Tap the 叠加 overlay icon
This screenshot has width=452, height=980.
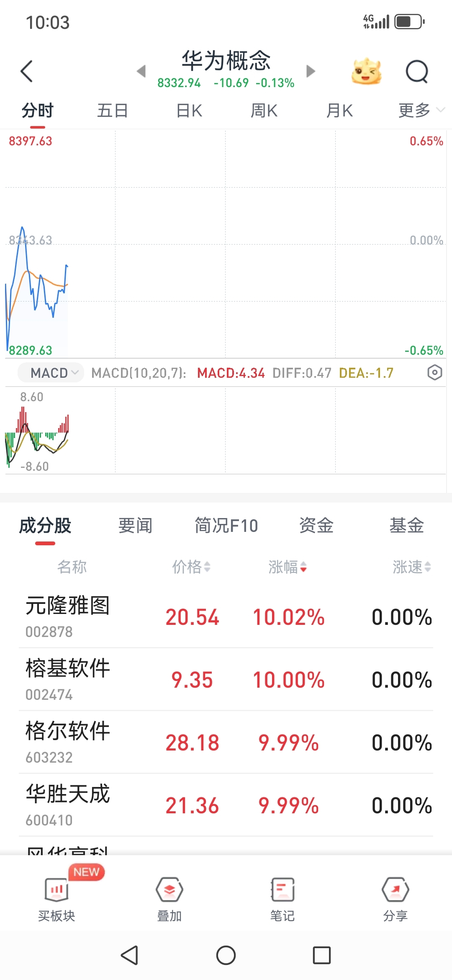[x=169, y=889]
